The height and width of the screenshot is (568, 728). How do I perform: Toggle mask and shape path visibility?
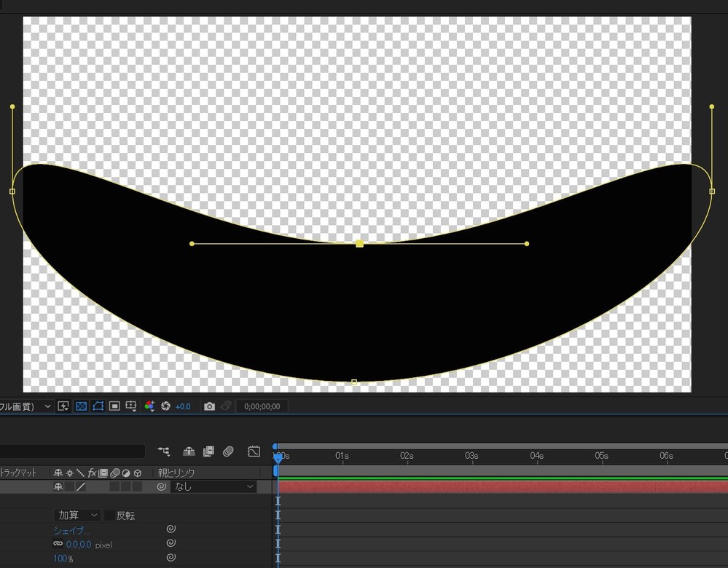point(98,406)
